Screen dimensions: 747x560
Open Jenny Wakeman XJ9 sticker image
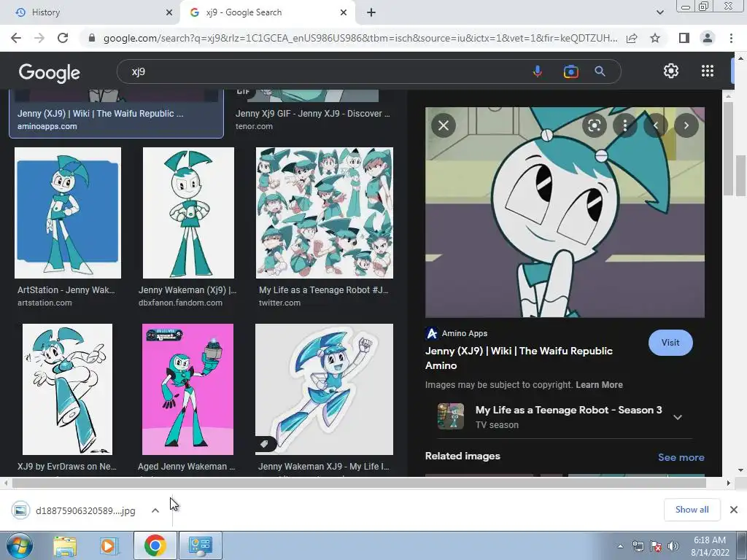pyautogui.click(x=325, y=389)
